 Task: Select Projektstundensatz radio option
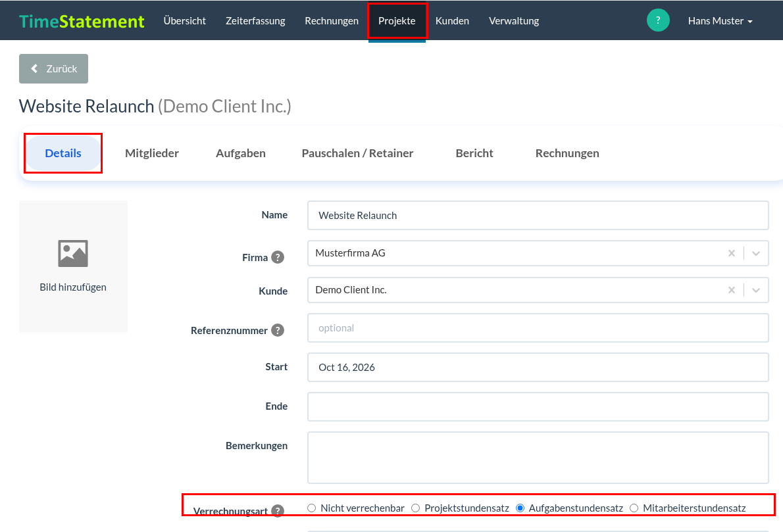click(x=415, y=508)
